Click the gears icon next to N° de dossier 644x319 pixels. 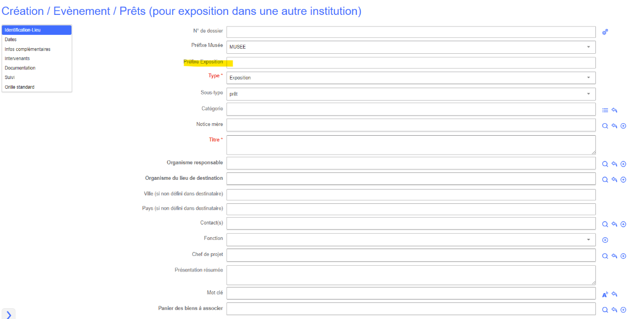[x=605, y=32]
